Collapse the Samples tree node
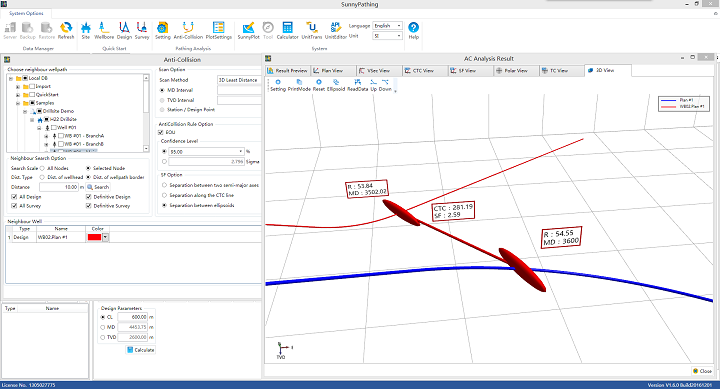Viewport: 720px width, 389px height. (x=18, y=103)
